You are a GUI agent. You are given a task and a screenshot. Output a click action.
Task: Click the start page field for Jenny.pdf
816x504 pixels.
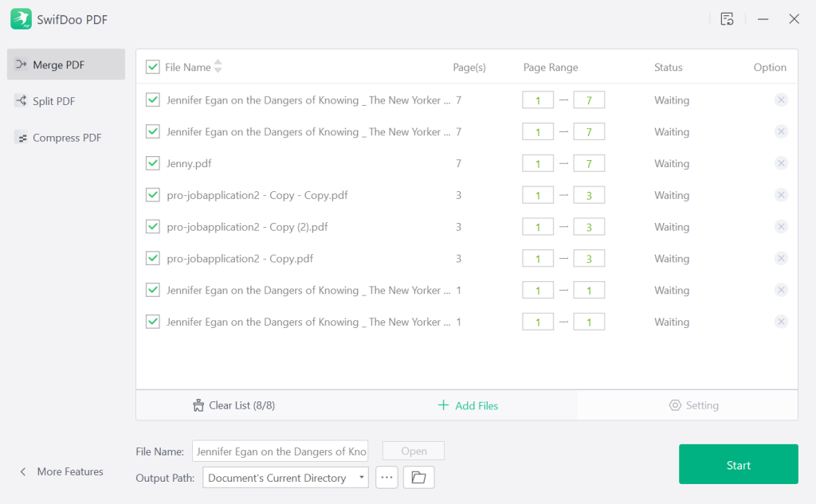[538, 164]
